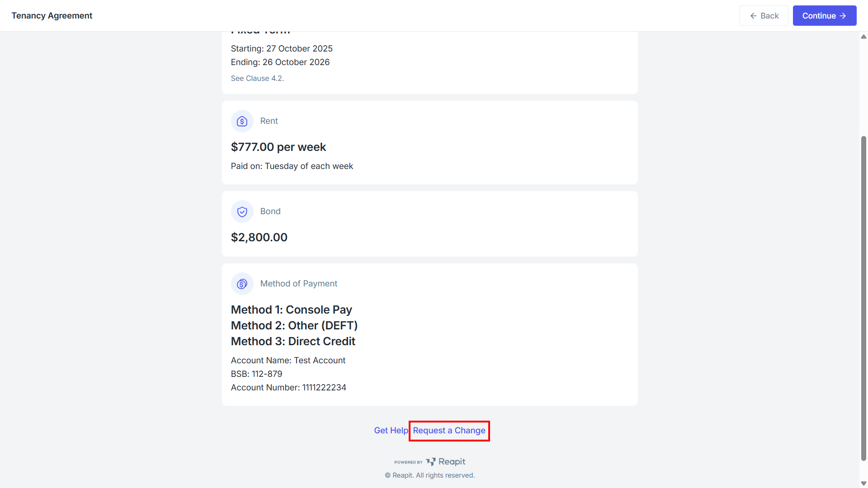Click the BSB: 112-879 text

[x=256, y=374]
